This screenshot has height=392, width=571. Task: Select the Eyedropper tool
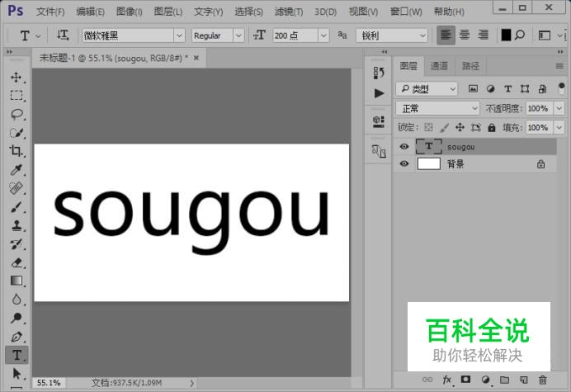[16, 169]
